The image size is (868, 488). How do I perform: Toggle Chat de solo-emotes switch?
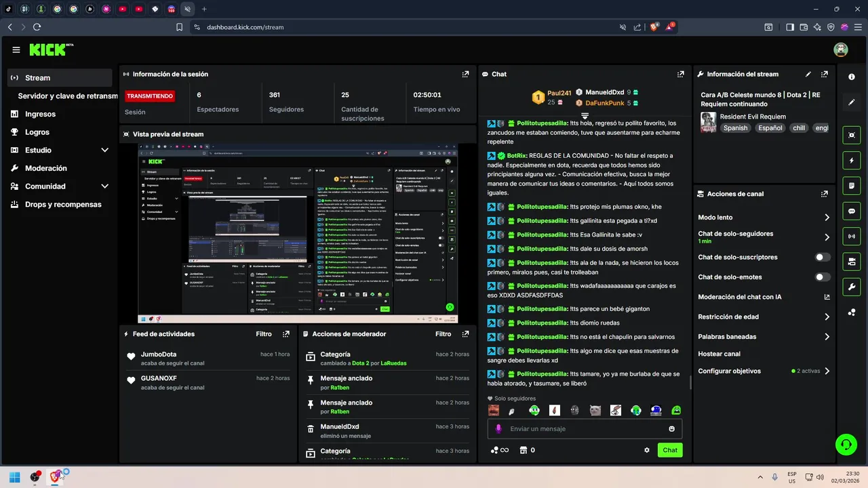(x=823, y=277)
